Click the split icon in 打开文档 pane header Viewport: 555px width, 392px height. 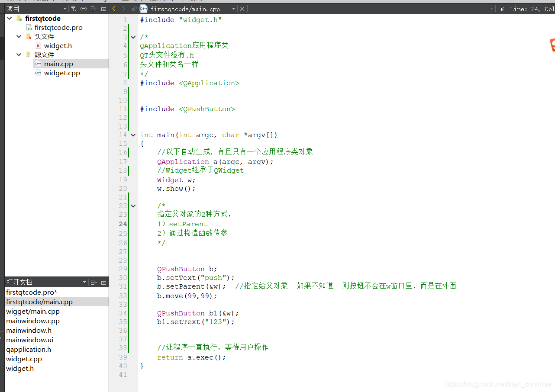(x=94, y=282)
